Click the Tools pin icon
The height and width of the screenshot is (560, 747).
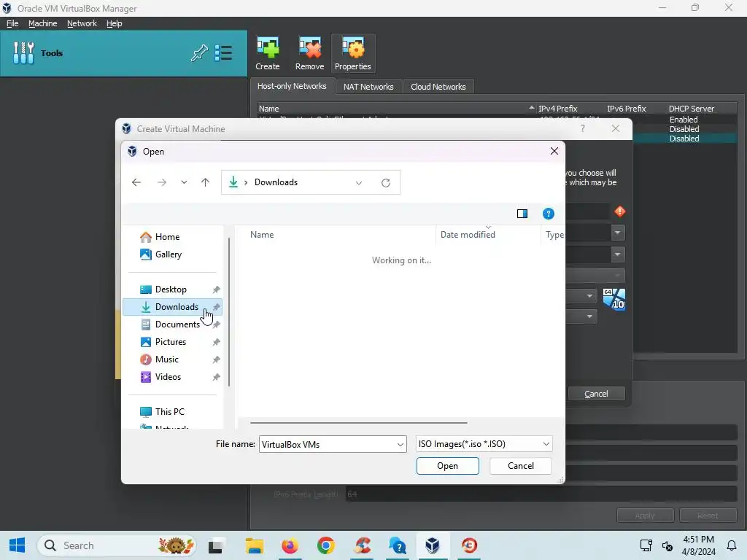tap(199, 52)
